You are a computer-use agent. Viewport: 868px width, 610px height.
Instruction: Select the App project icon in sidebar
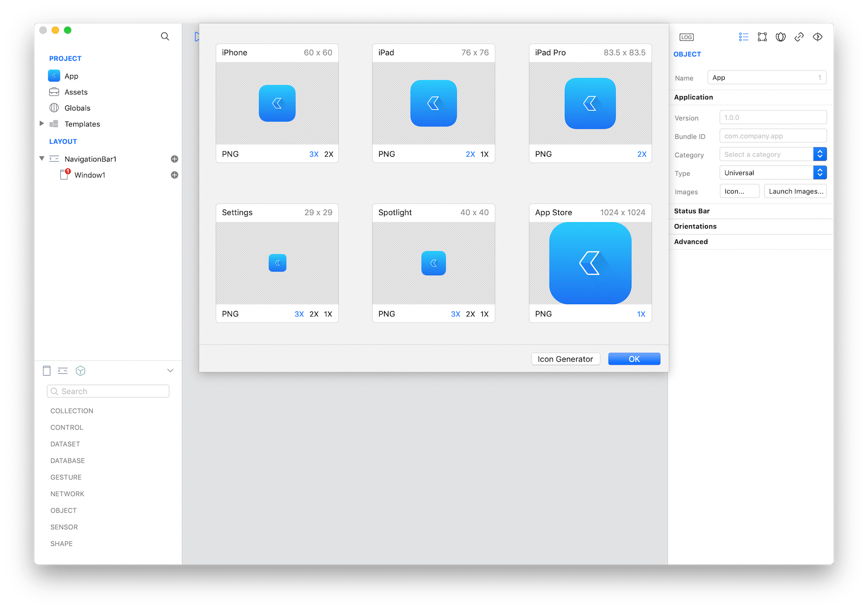(54, 75)
